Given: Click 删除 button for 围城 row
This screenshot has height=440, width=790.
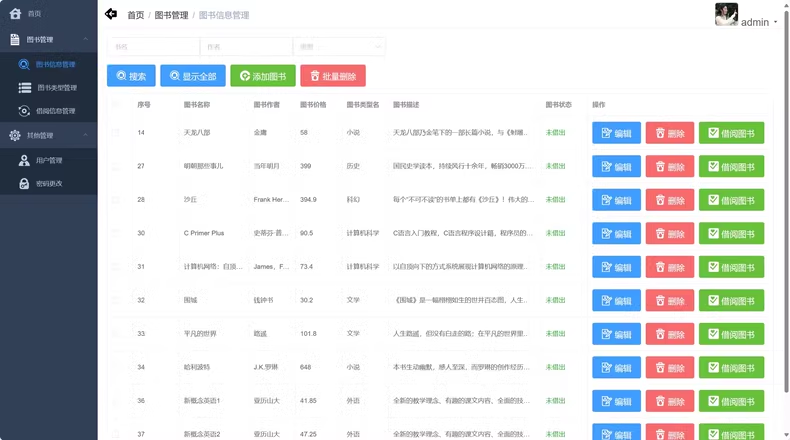Looking at the screenshot, I should (670, 300).
